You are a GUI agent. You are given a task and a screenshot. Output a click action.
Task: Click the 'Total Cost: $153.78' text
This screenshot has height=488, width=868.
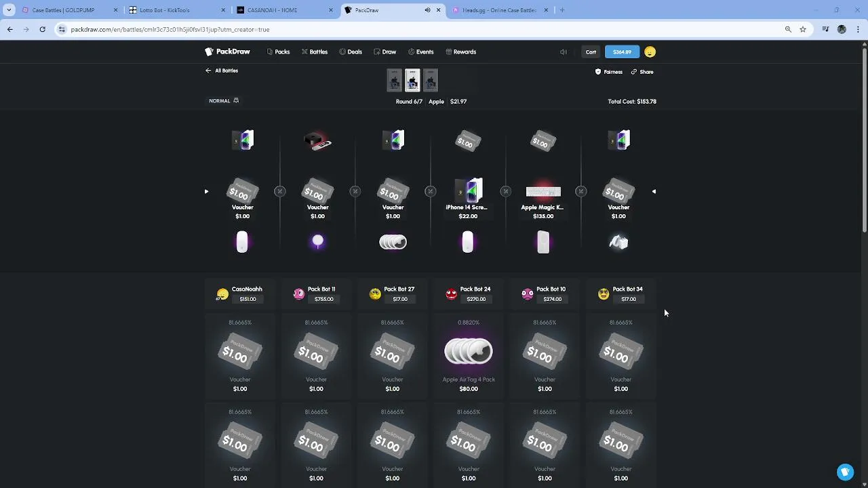632,102
